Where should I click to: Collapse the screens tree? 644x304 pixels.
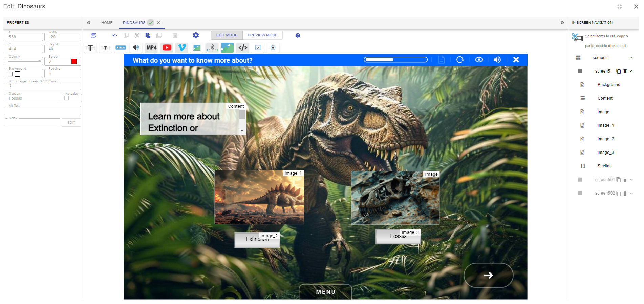(x=631, y=58)
